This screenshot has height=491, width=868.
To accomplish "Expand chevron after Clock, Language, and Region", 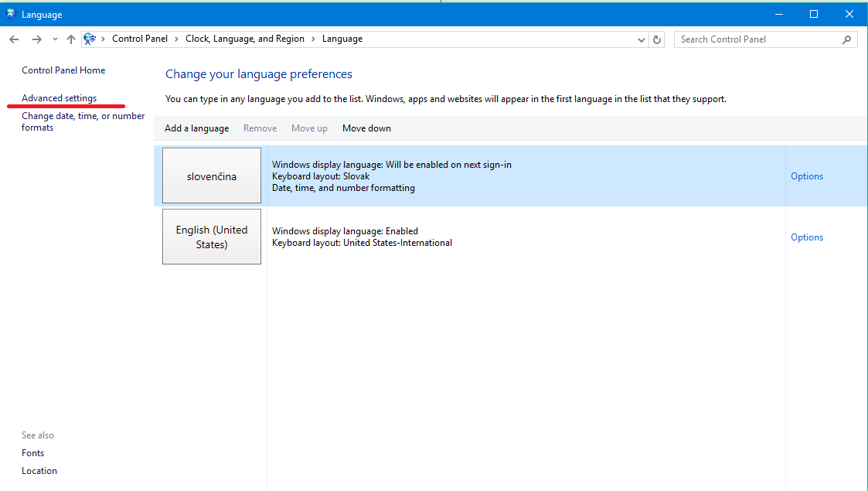I will click(x=313, y=39).
